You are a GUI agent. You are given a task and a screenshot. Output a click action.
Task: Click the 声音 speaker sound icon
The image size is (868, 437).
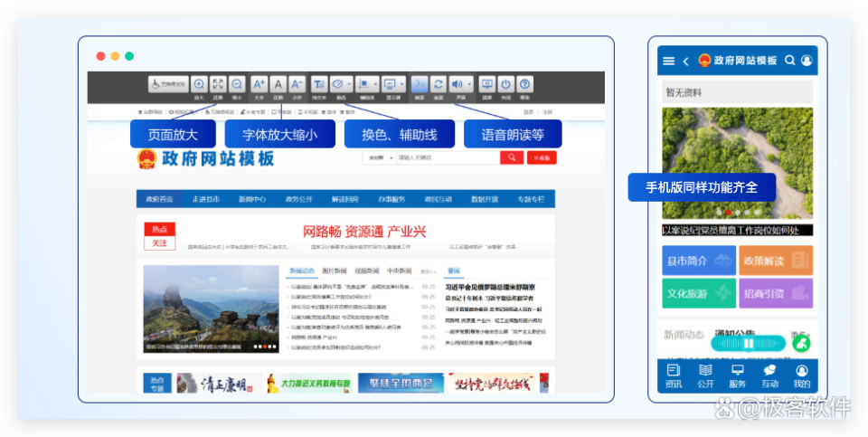pos(457,84)
